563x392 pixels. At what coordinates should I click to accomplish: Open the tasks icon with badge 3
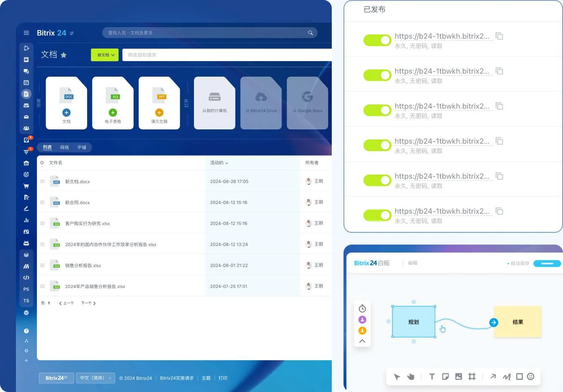click(x=26, y=140)
